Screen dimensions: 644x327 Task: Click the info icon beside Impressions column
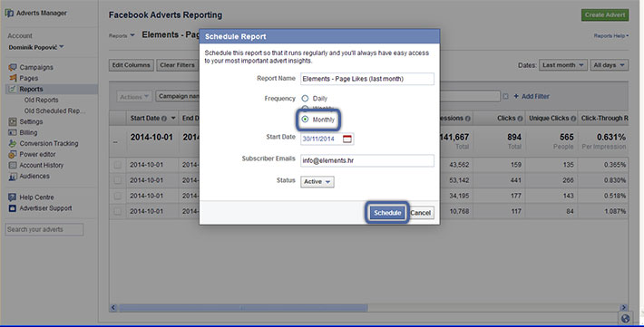pos(467,119)
